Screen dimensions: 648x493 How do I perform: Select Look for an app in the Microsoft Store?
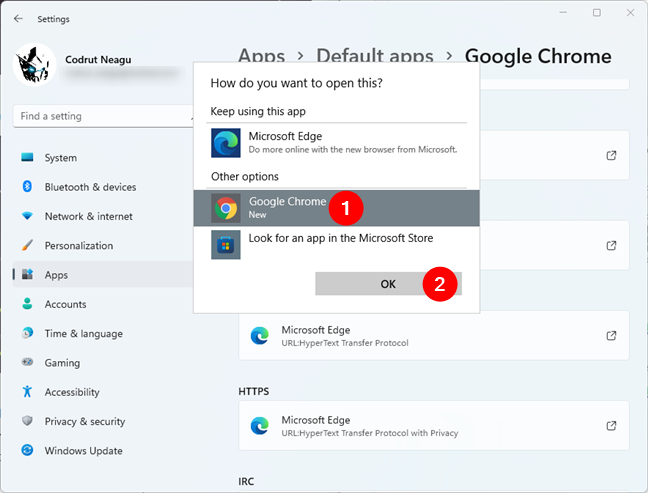click(336, 245)
